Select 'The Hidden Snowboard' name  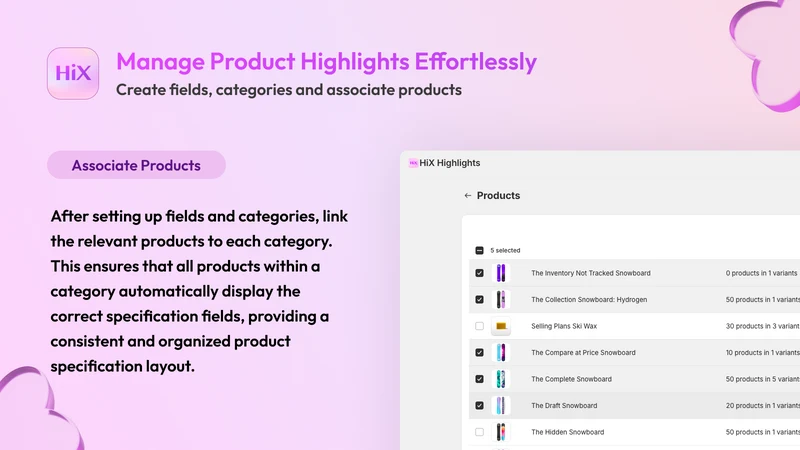pyautogui.click(x=567, y=432)
